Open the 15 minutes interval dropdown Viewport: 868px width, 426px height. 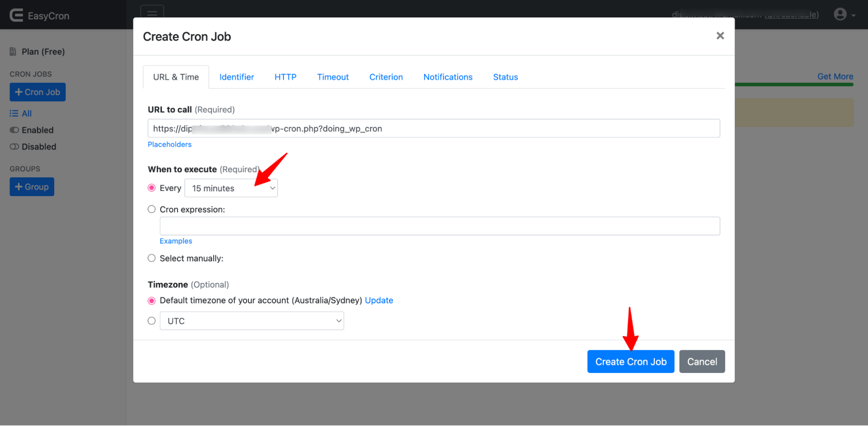(231, 188)
